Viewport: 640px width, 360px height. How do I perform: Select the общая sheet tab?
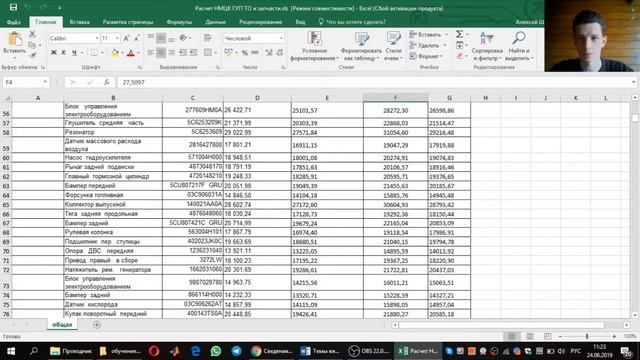point(62,325)
